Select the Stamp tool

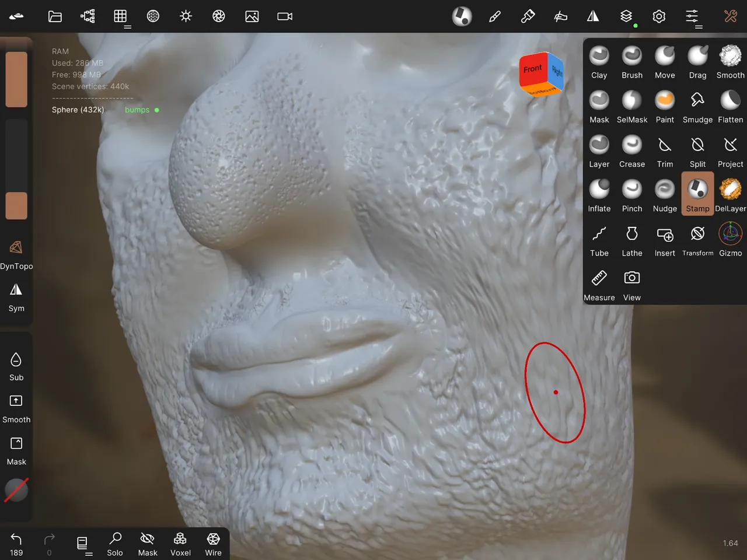pos(697,194)
